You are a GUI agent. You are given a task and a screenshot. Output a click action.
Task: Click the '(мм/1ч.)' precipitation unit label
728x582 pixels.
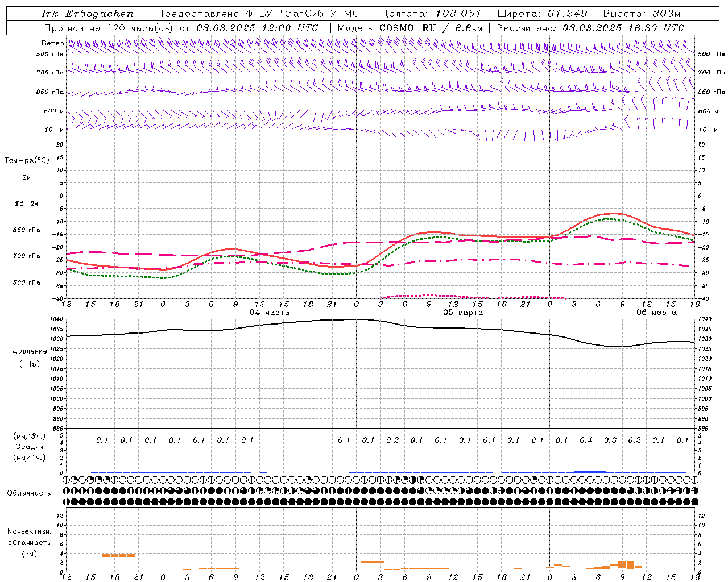pos(29,458)
